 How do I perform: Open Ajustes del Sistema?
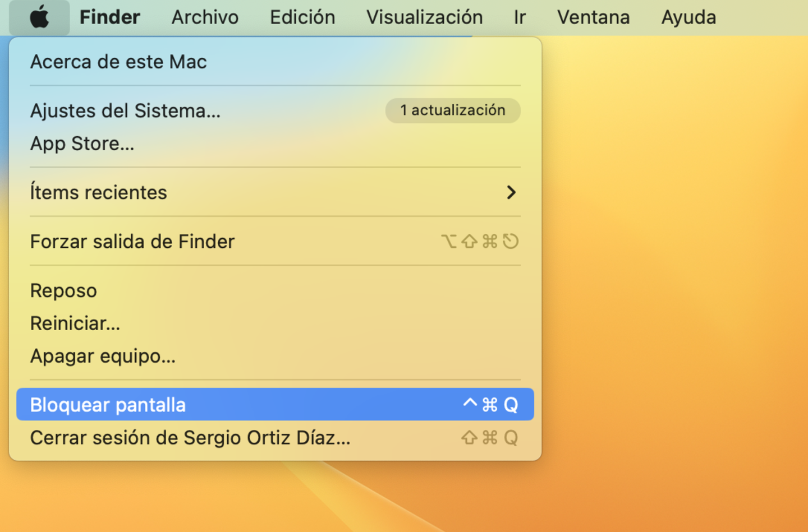(x=275, y=110)
